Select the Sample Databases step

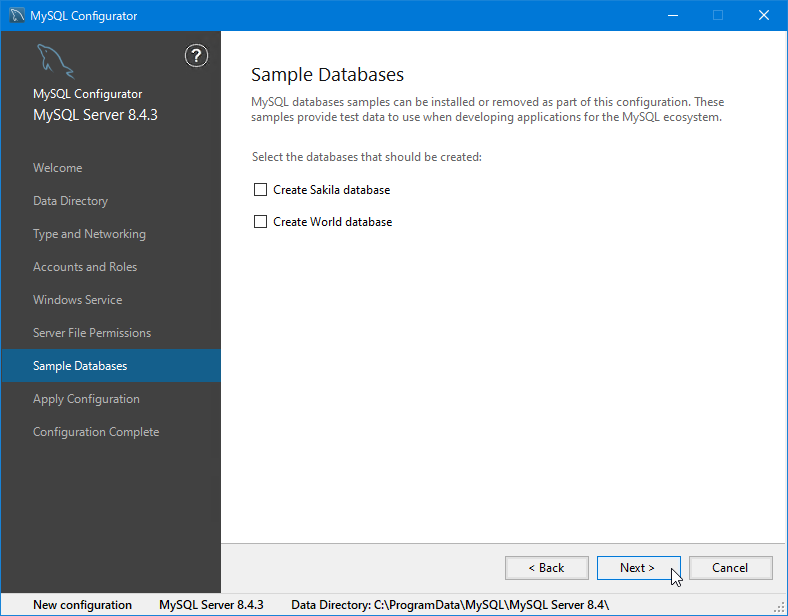[x=111, y=366]
